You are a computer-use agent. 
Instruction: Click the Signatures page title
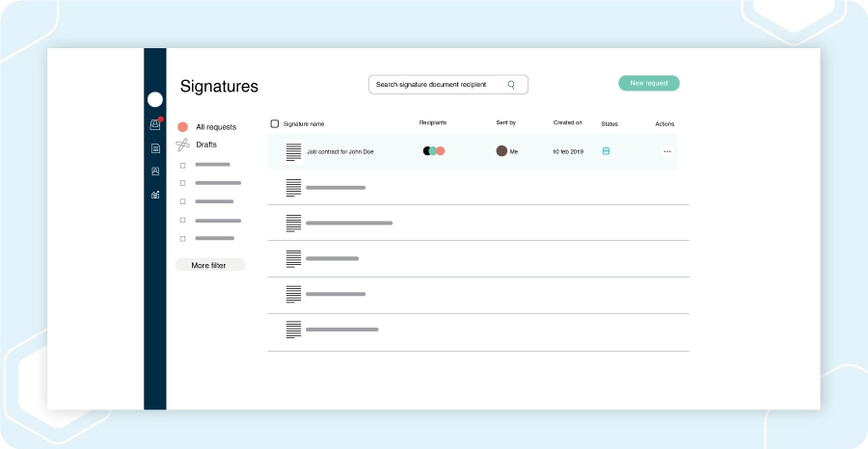point(219,87)
